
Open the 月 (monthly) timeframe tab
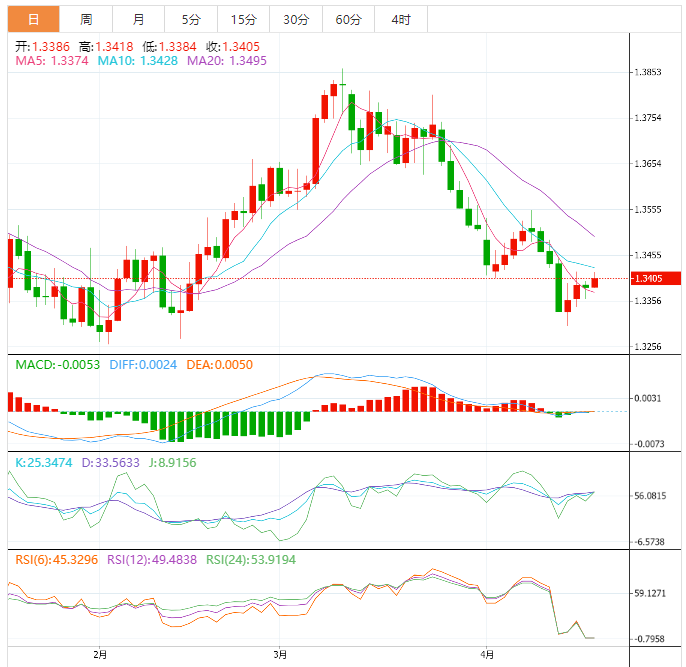pos(138,19)
